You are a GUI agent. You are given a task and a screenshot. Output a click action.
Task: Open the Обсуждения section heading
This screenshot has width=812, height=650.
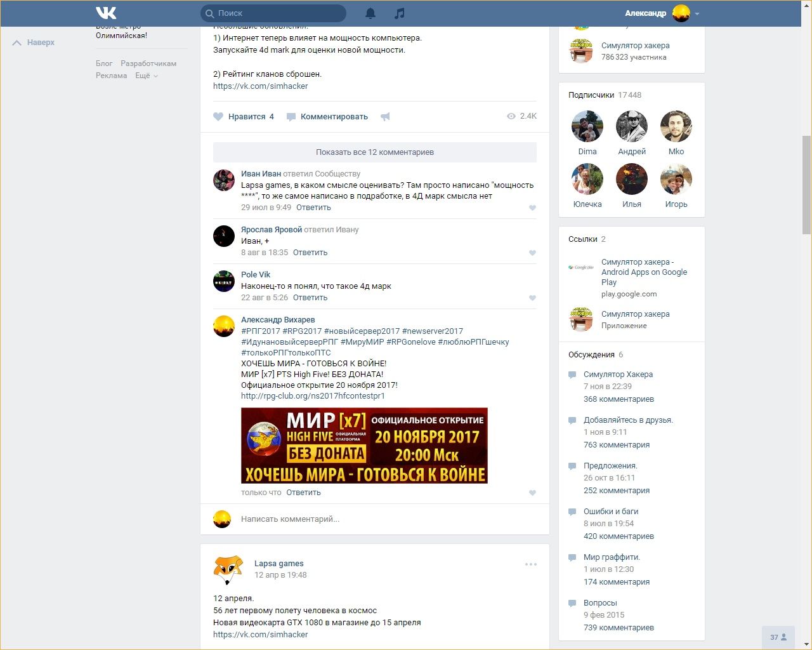tap(591, 355)
